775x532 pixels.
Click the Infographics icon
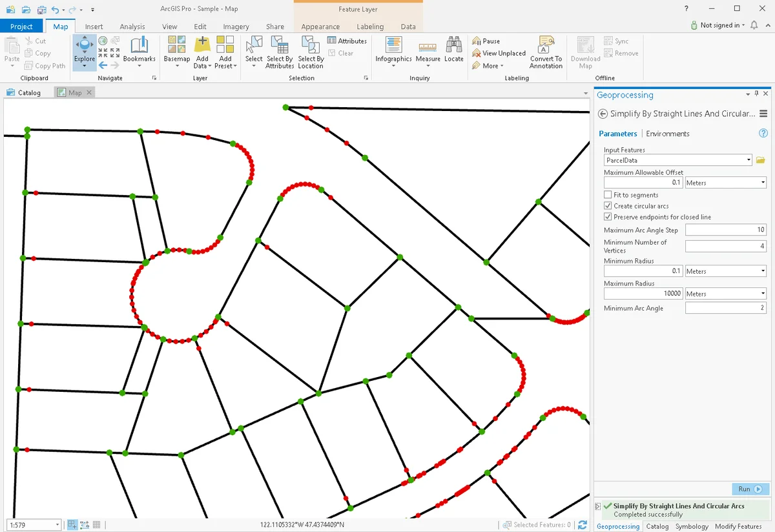tap(393, 46)
